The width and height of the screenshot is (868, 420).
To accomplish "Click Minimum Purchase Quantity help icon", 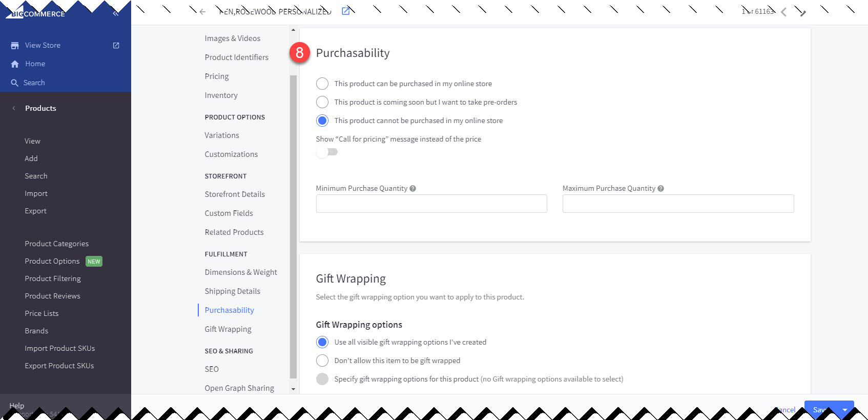I will pos(413,189).
